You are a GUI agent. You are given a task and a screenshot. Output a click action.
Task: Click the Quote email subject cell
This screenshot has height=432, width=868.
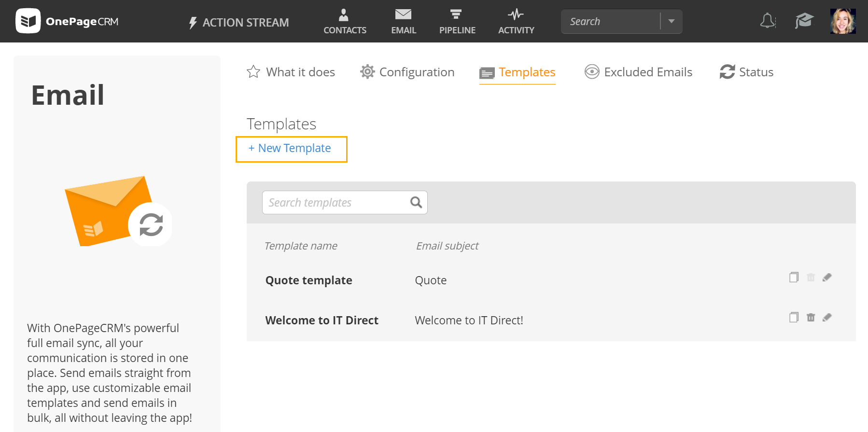click(x=431, y=280)
